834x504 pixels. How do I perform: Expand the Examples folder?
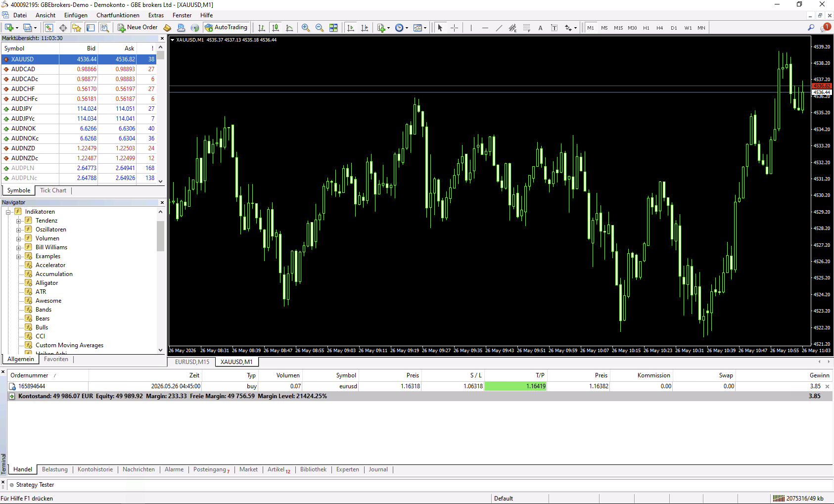coord(18,256)
